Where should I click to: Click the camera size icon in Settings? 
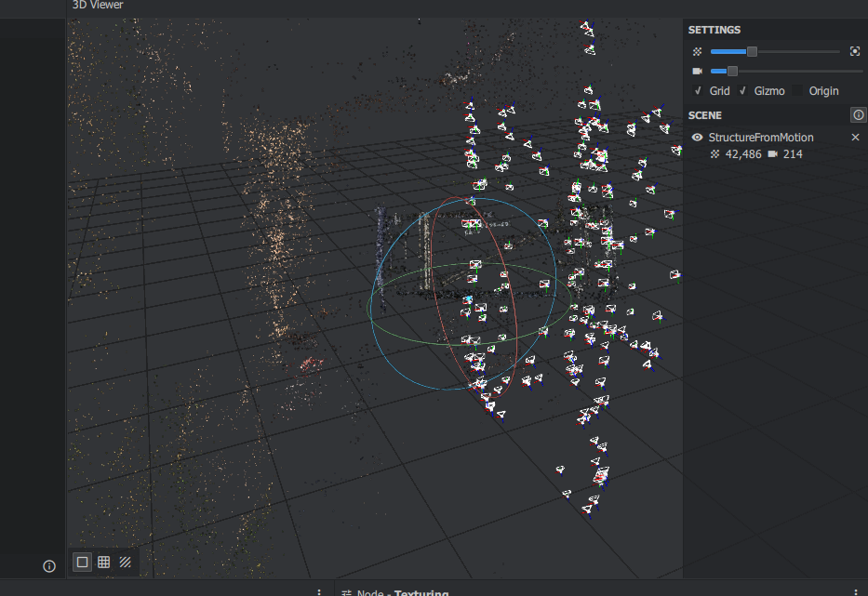point(697,71)
